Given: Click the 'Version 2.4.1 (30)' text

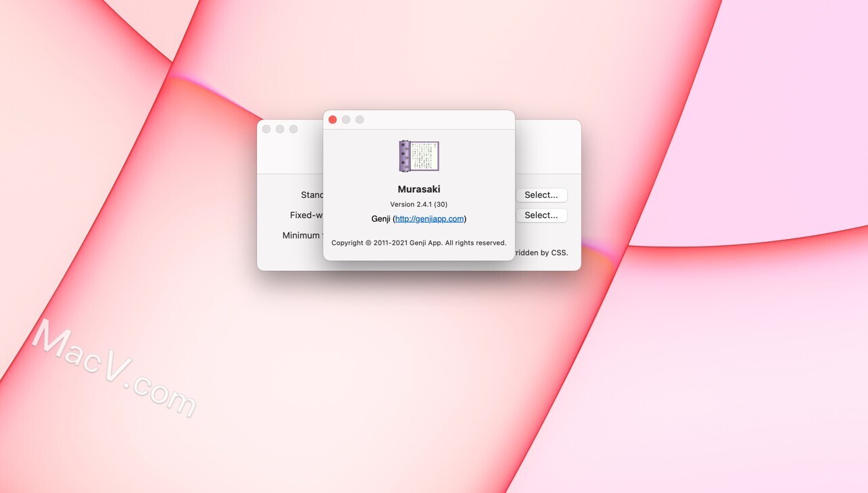Looking at the screenshot, I should (x=419, y=204).
